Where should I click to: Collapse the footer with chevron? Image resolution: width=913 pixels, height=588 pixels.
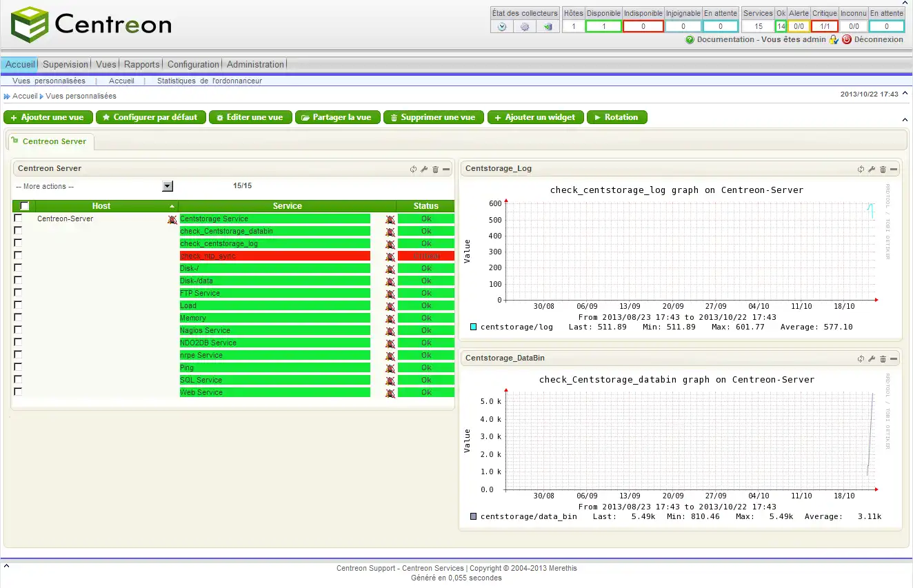[x=6, y=565]
